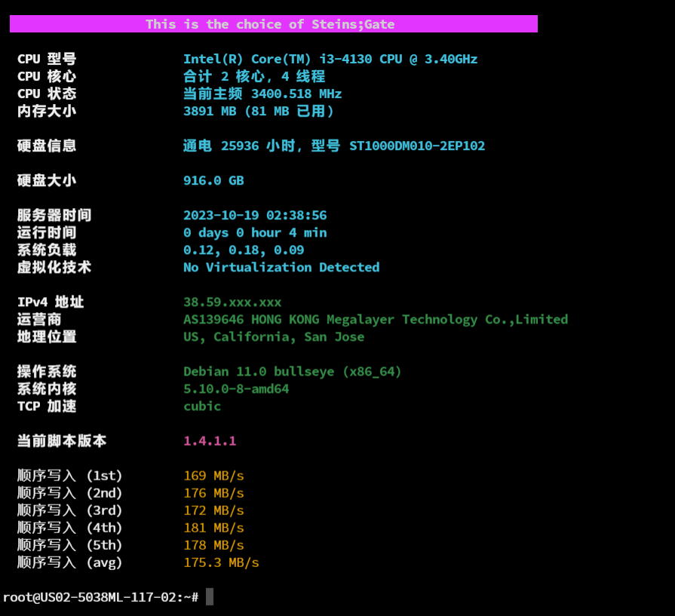Click the cursor block at the root prompt

point(210,596)
